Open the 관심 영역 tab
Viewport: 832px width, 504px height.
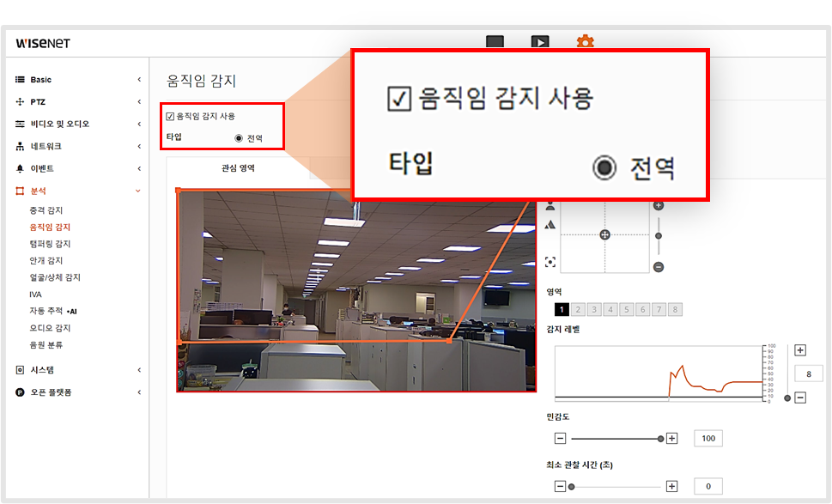238,168
